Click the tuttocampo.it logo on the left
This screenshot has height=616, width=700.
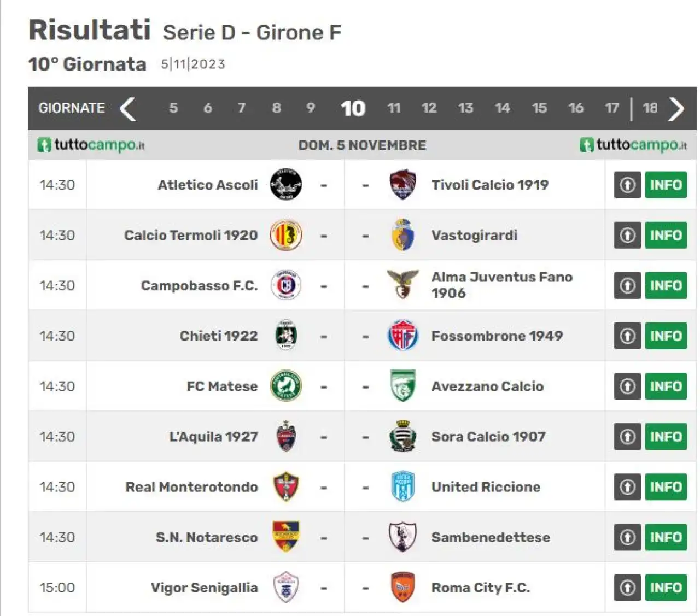point(91,145)
